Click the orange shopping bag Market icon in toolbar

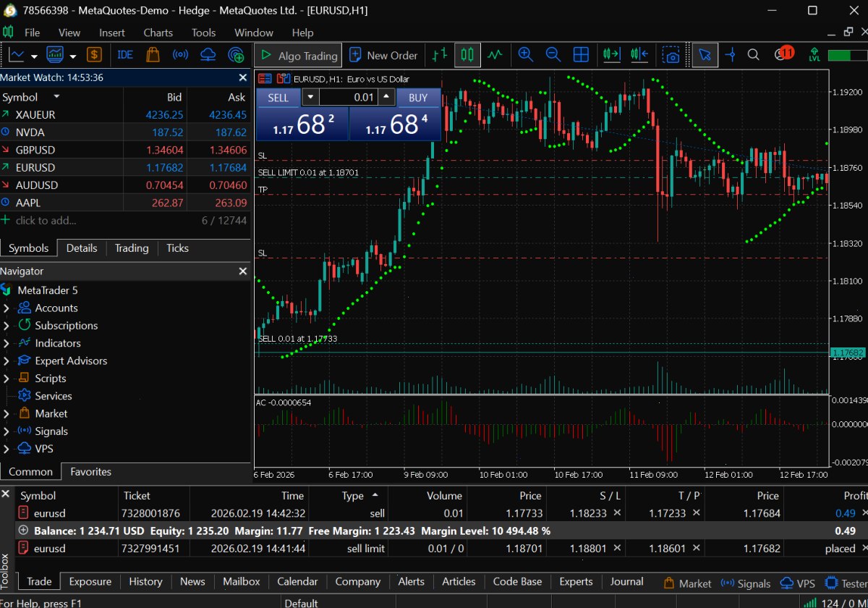click(x=153, y=55)
